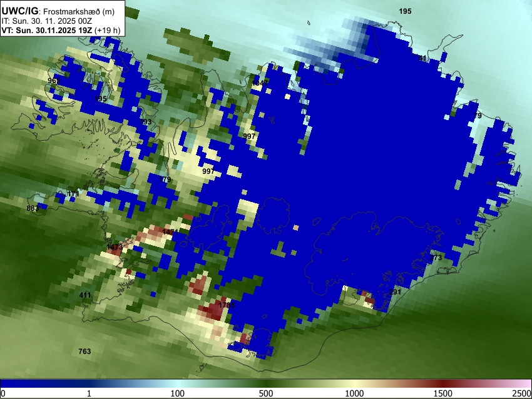Click the 2500 tick label on the legend
Screen dimensions: 532x399
point(522,393)
